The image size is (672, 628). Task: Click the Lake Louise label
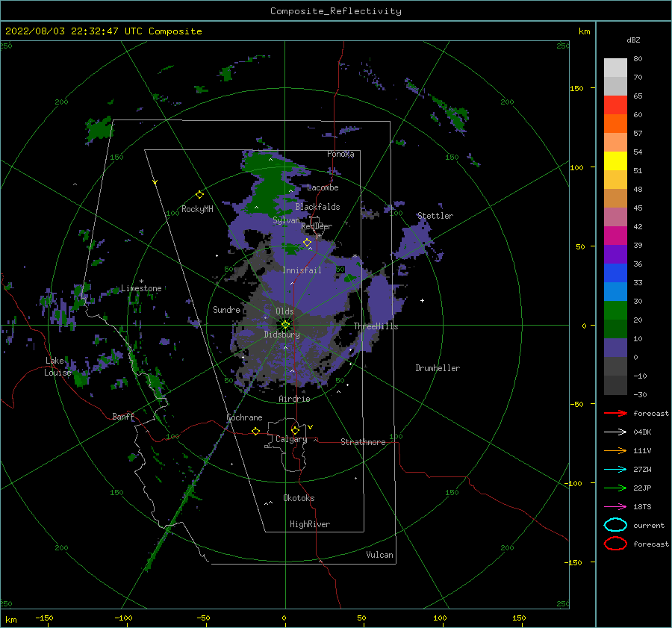[x=57, y=367]
